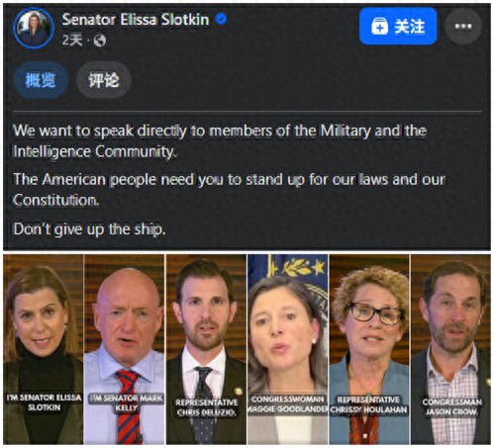This screenshot has width=494, height=448.
Task: Follow the page with 关注 button
Action: pos(398,26)
